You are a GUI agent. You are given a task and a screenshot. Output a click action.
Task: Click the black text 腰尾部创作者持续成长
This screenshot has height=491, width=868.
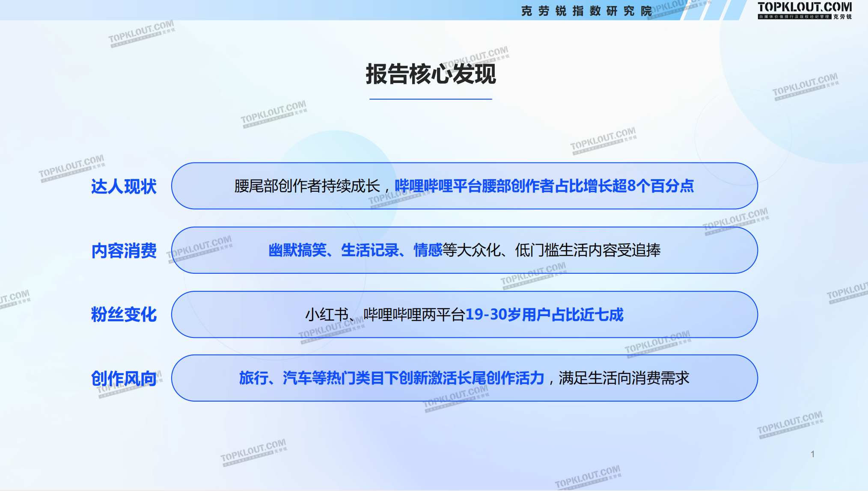coord(307,186)
